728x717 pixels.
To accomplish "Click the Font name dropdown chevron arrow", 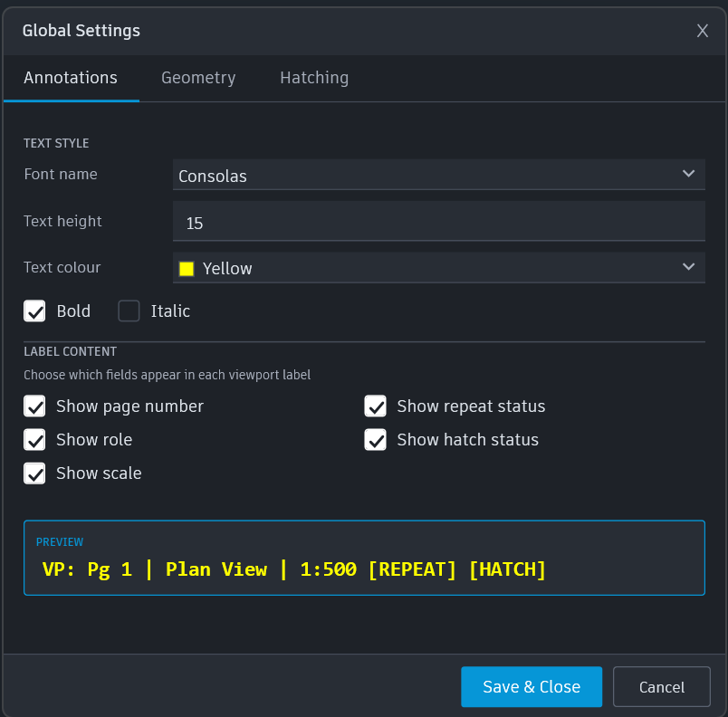I will coord(688,174).
